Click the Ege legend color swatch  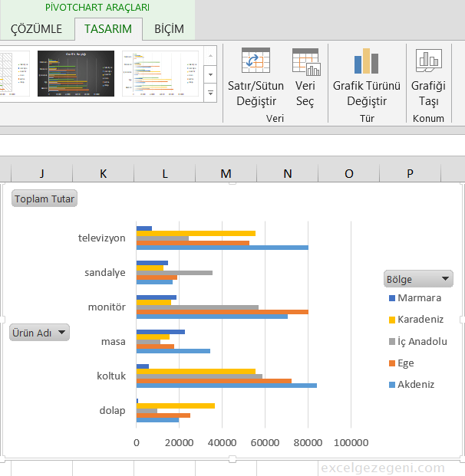click(x=392, y=363)
